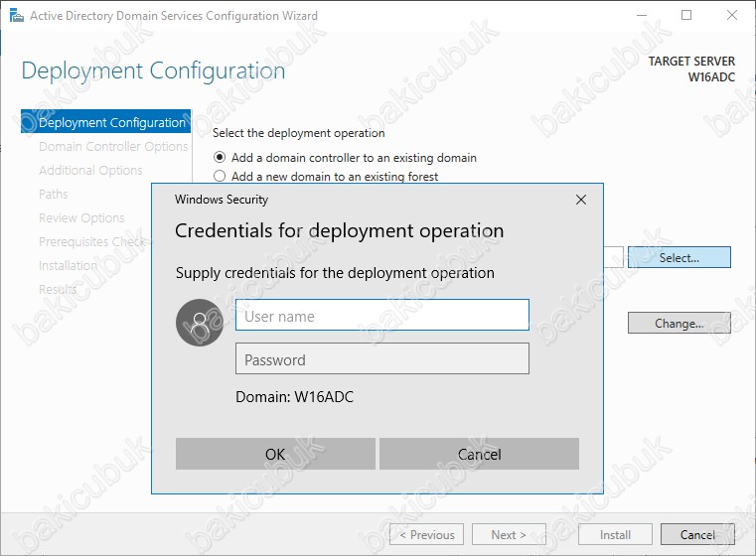This screenshot has width=756, height=556.
Task: Click the Install button in wizard
Action: click(x=615, y=534)
